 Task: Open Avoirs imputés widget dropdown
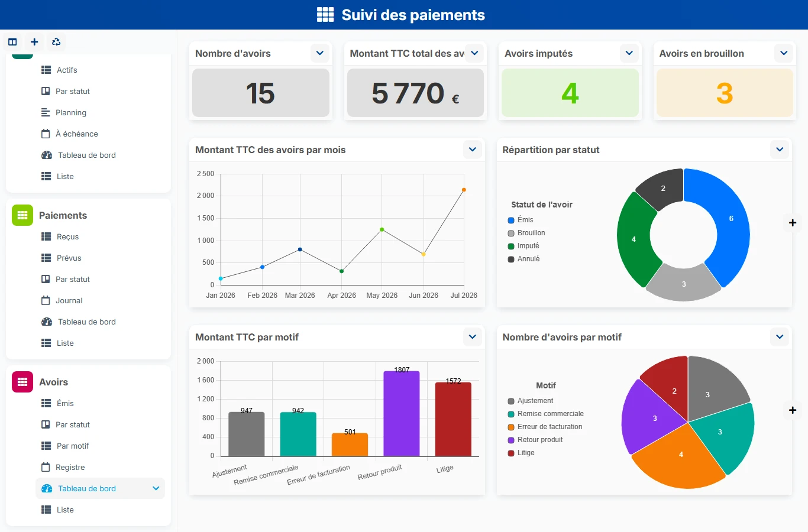click(x=629, y=53)
